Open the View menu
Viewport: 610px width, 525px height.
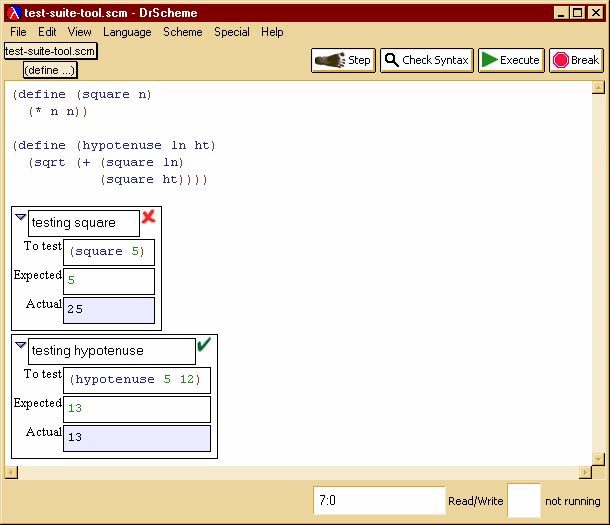(x=80, y=32)
